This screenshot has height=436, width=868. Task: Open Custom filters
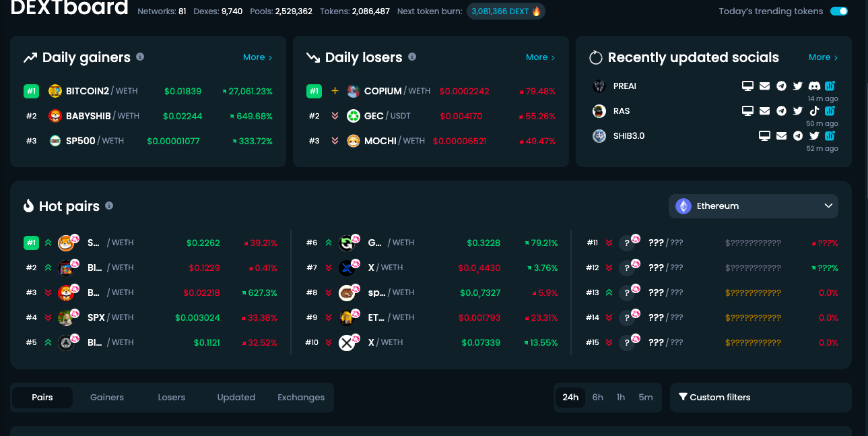714,397
